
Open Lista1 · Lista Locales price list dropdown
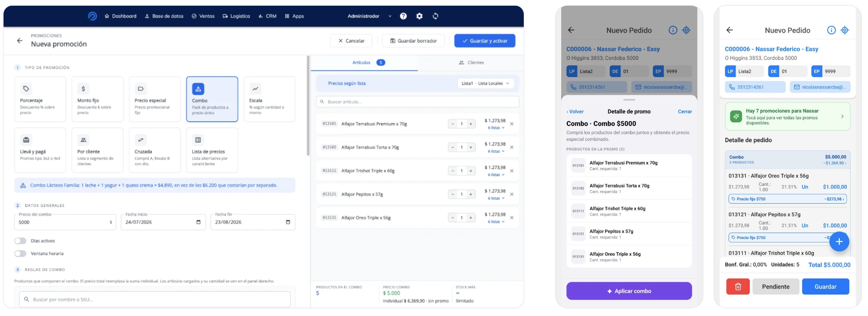[x=485, y=83]
